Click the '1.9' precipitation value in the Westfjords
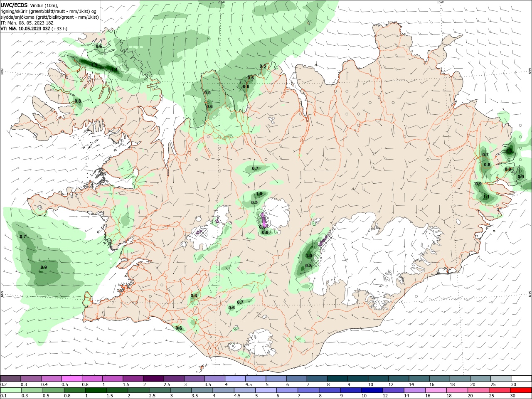532x399 pixels. (94, 65)
